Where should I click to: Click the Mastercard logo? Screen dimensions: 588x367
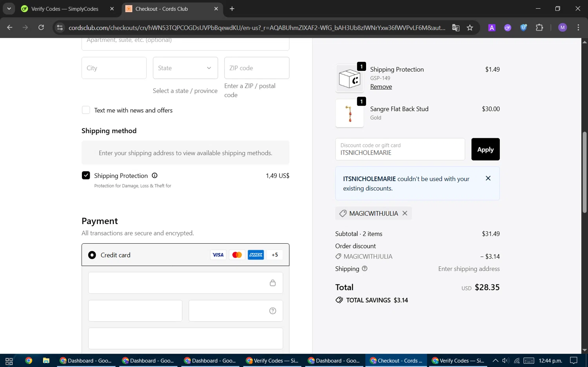pyautogui.click(x=237, y=255)
